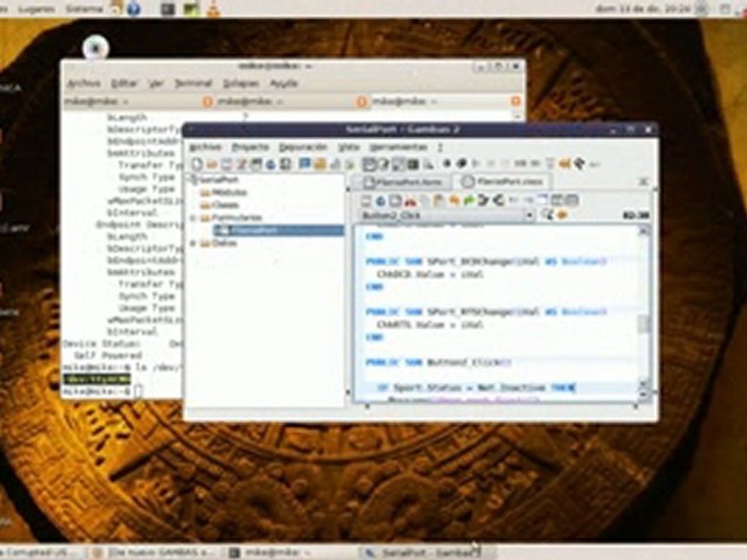Click the highlighted /dev/ttyACM0 text in the terminal

pyautogui.click(x=97, y=379)
